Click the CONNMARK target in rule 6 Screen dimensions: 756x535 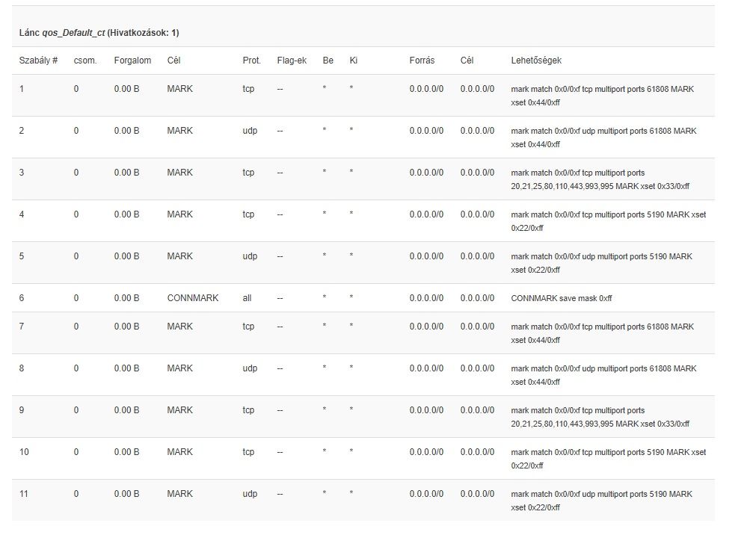point(193,298)
